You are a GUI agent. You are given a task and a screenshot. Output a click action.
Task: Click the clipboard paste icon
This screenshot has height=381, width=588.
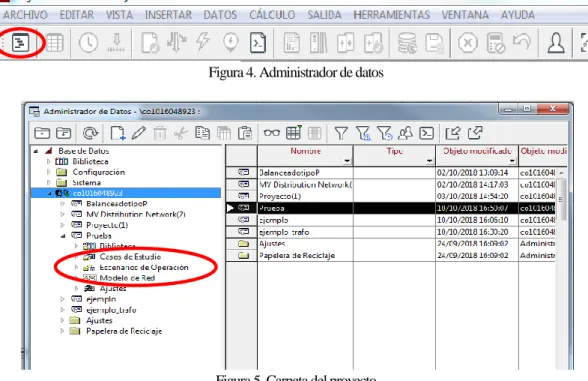(245, 133)
